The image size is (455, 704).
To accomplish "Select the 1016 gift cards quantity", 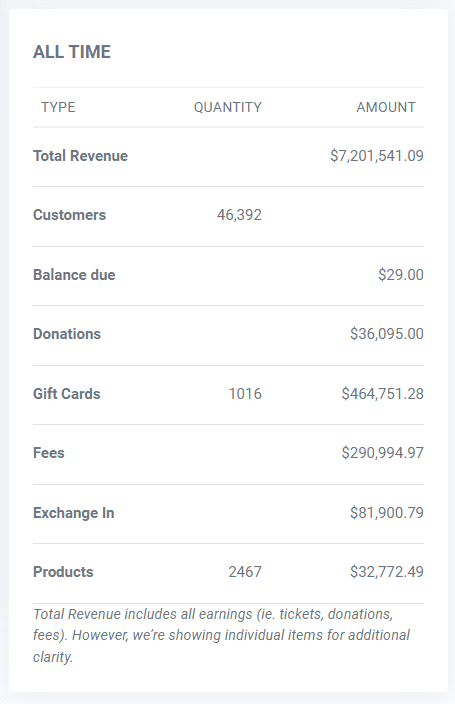I will point(245,394).
